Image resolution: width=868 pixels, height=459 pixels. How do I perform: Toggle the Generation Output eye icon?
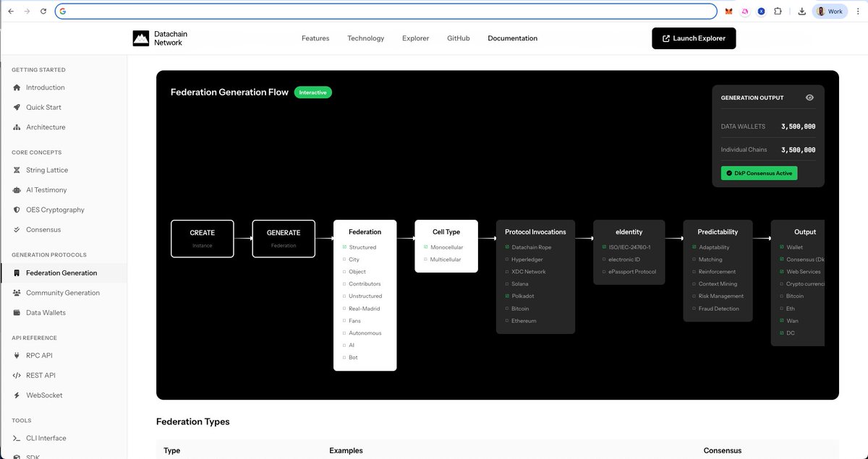coord(809,98)
